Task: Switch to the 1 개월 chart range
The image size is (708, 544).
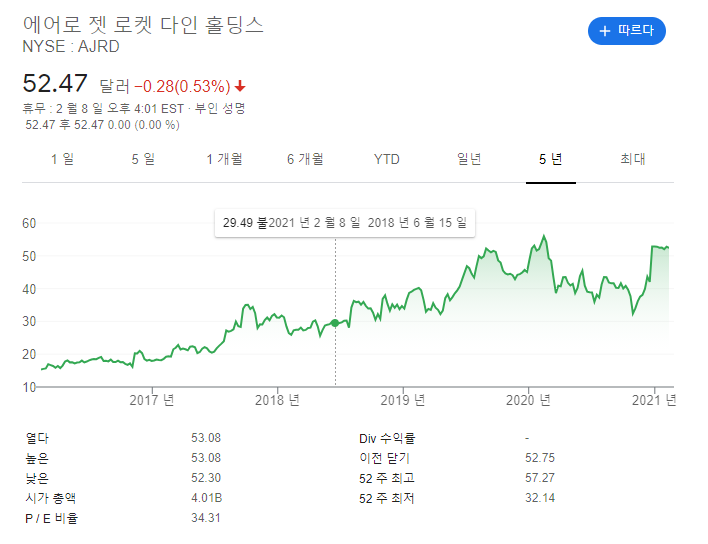Action: pos(224,159)
